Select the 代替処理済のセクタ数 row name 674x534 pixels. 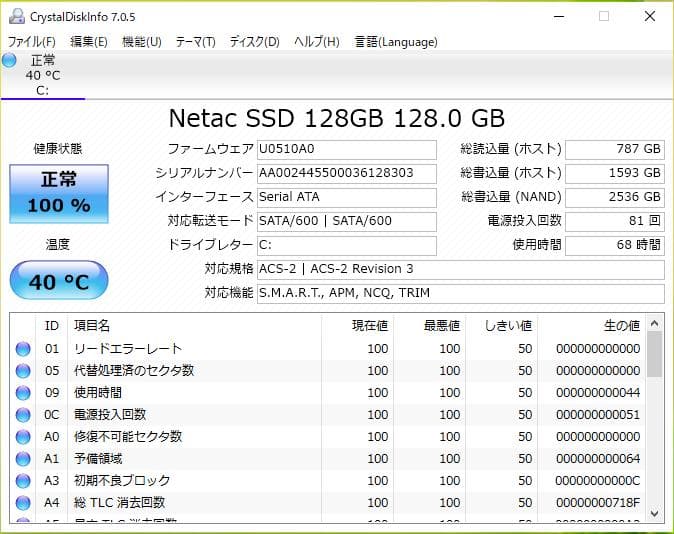pos(134,371)
